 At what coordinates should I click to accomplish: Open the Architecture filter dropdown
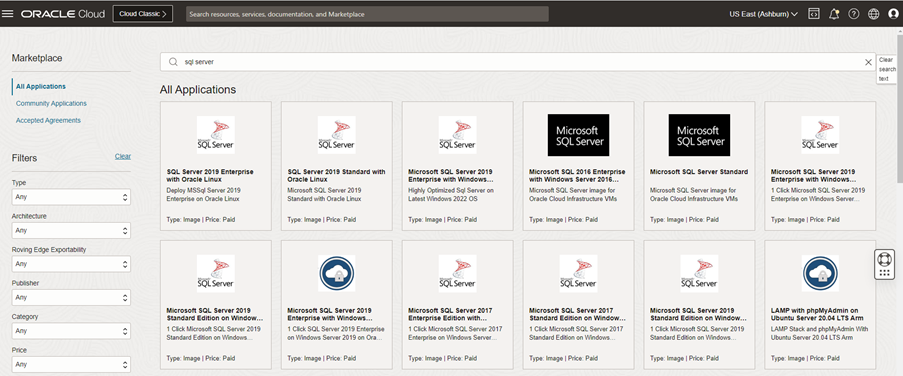tap(71, 230)
